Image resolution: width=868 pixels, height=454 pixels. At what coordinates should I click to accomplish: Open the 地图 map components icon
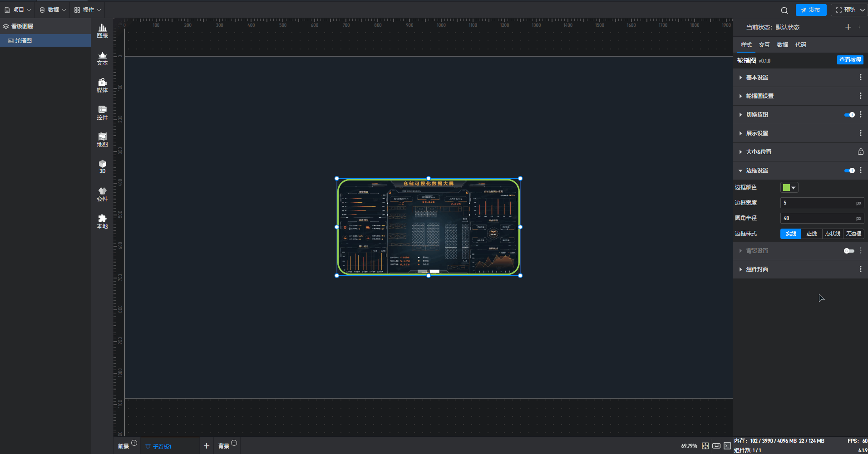(102, 140)
